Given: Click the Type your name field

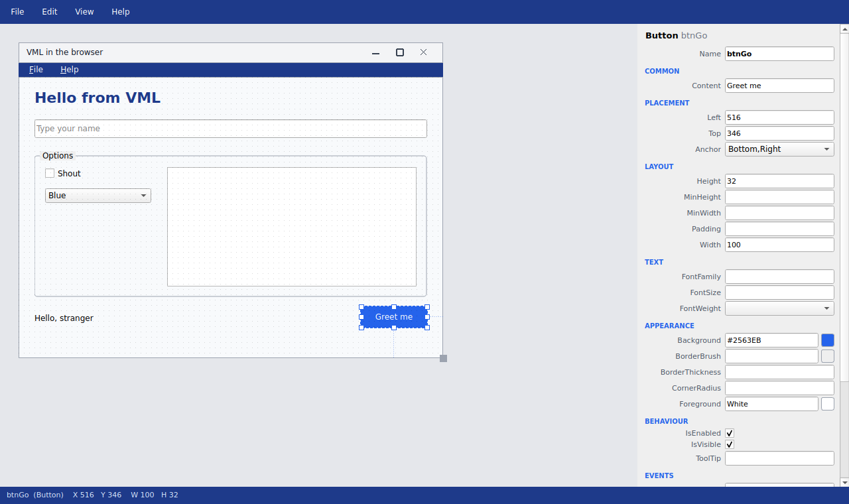Looking at the screenshot, I should click(x=231, y=129).
